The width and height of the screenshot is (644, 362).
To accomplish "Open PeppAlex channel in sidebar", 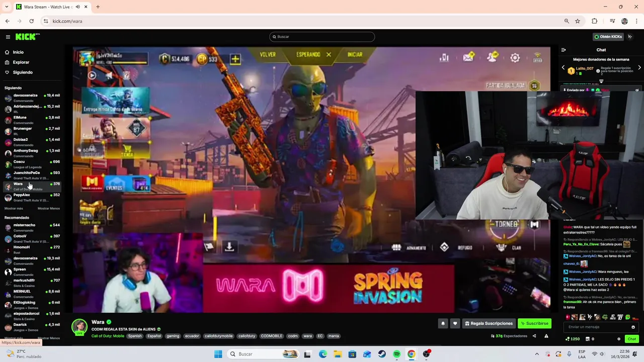I will 32,197.
